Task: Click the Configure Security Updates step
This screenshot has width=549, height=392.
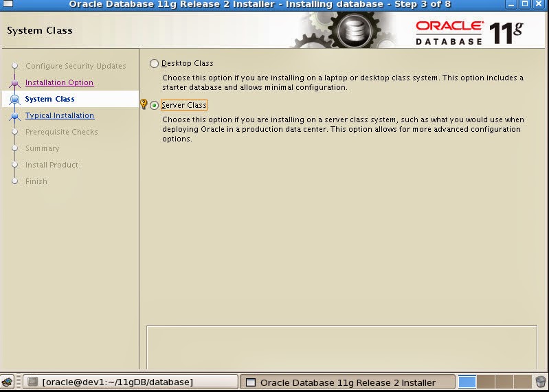Action: pos(76,66)
